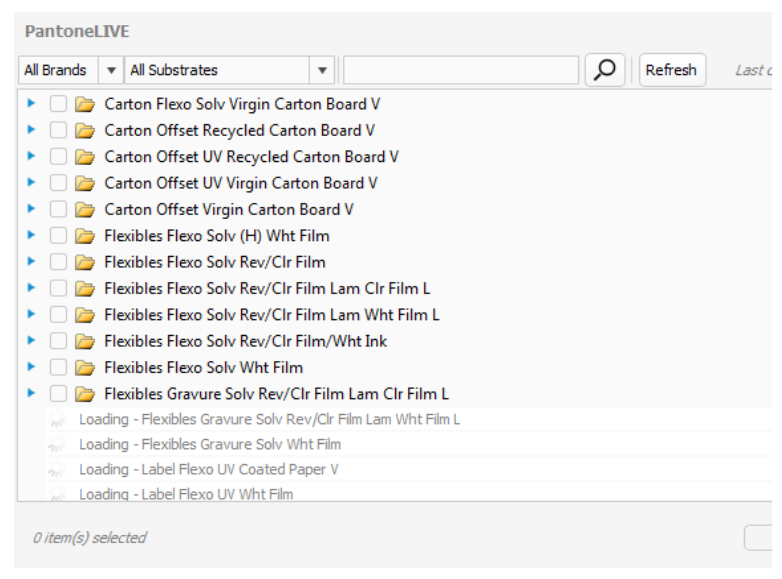Expand Flexibles Flexo Solv (H) Wht Film
782x579 pixels.
tap(31, 235)
